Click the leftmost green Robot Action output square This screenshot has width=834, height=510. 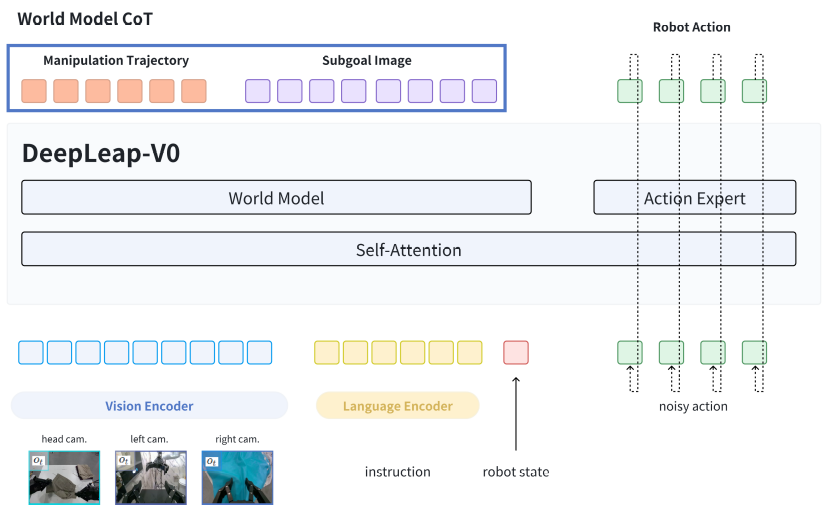(630, 91)
